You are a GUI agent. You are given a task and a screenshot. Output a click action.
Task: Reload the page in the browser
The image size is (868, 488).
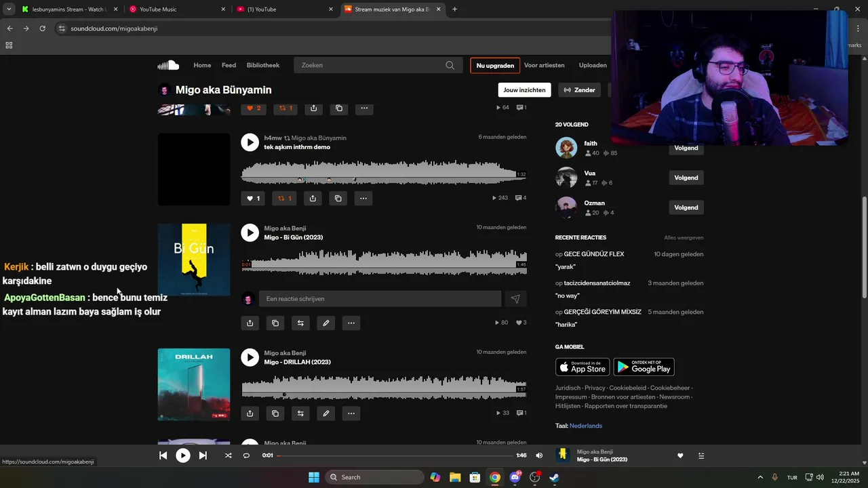(x=42, y=28)
